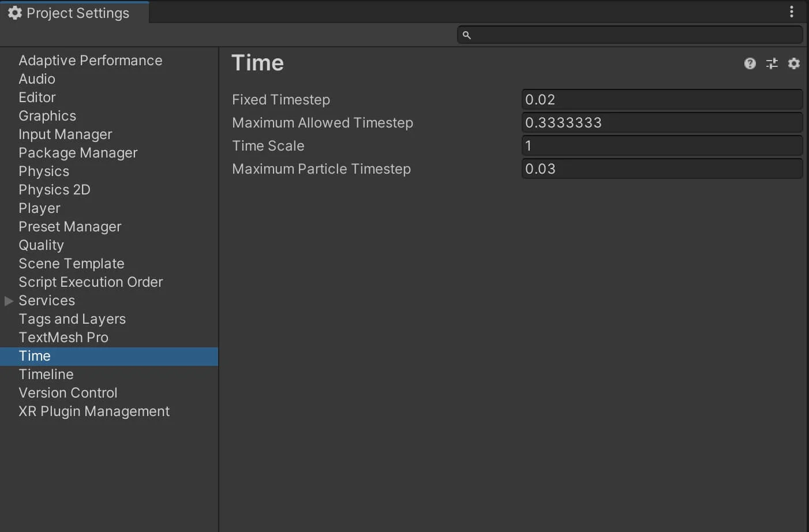Screen dimensions: 809x532
Task: Click the Time Scale label
Action: [268, 146]
